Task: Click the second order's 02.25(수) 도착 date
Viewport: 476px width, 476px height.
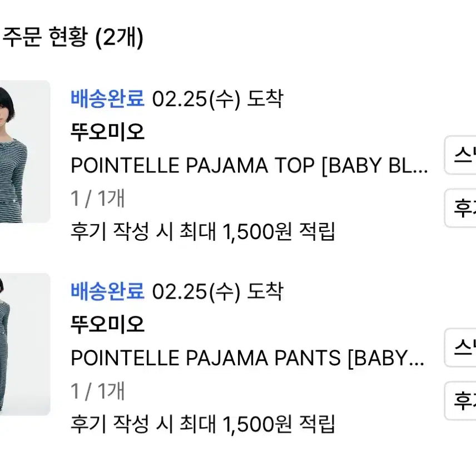Action: pyautogui.click(x=220, y=291)
